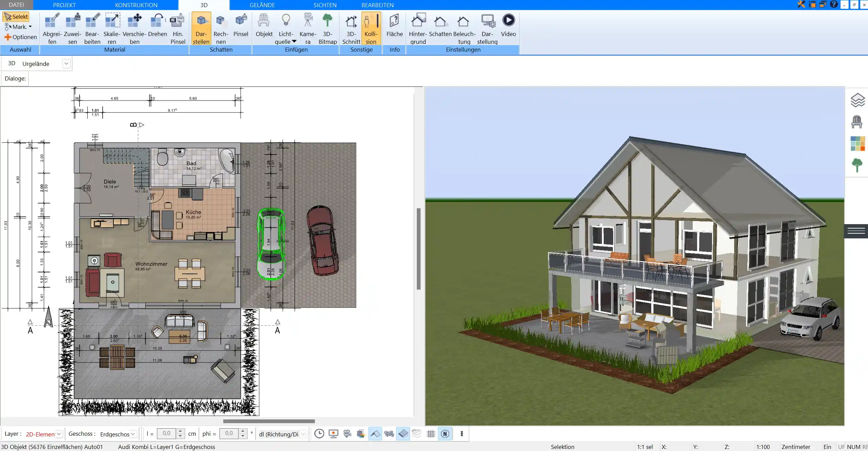
Task: Click the more options dots in bottom toolbar
Action: (462, 434)
